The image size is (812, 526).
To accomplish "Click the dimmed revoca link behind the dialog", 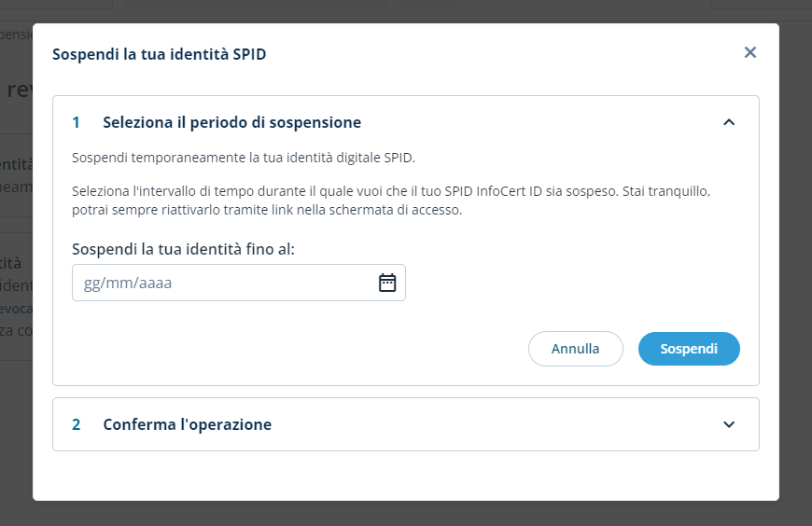I will (15, 307).
